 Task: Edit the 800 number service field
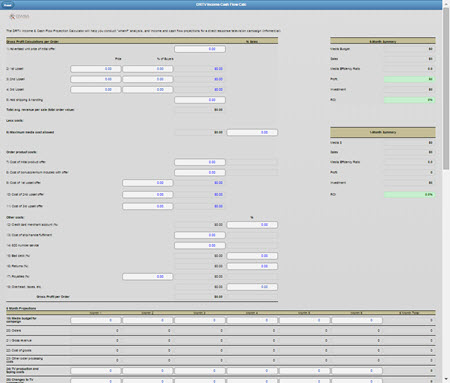click(x=200, y=246)
